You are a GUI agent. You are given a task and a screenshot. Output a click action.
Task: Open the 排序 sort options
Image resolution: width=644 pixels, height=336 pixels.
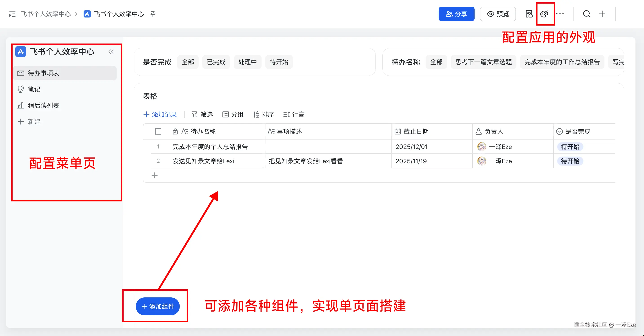(x=263, y=115)
